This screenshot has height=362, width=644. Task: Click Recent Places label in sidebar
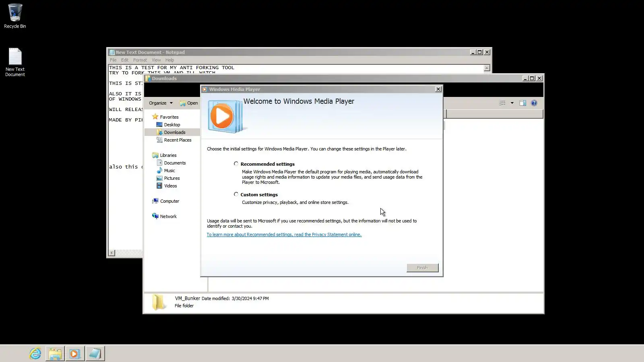(178, 140)
